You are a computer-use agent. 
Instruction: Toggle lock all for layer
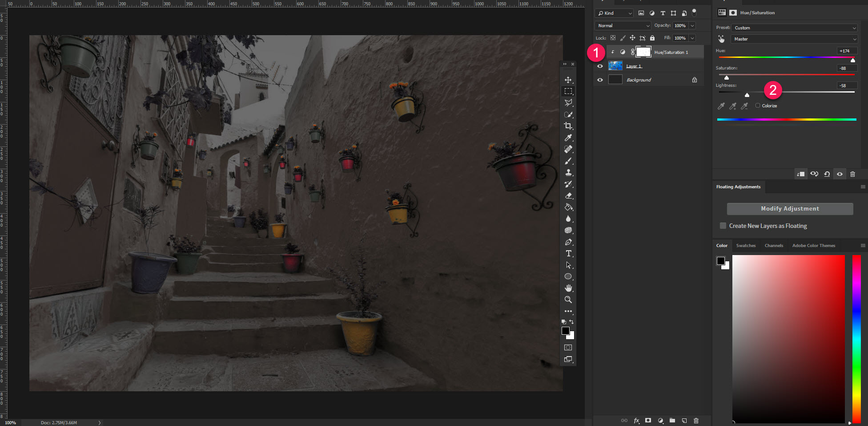pos(652,38)
